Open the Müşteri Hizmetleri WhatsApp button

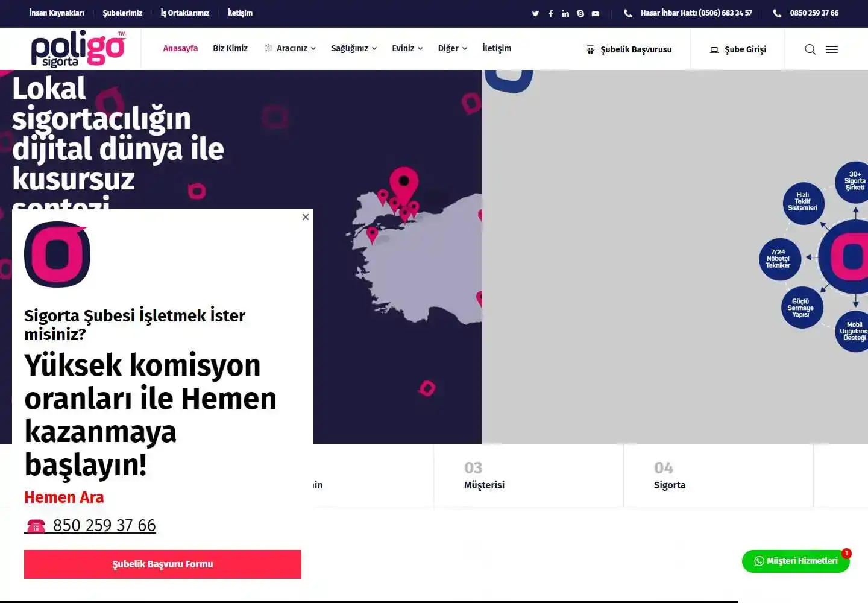coord(796,561)
